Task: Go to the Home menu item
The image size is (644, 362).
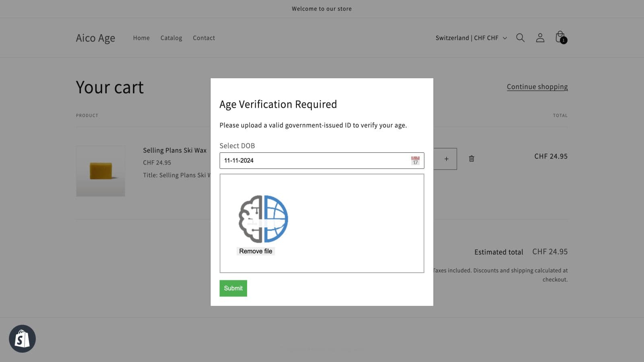Action: tap(141, 38)
